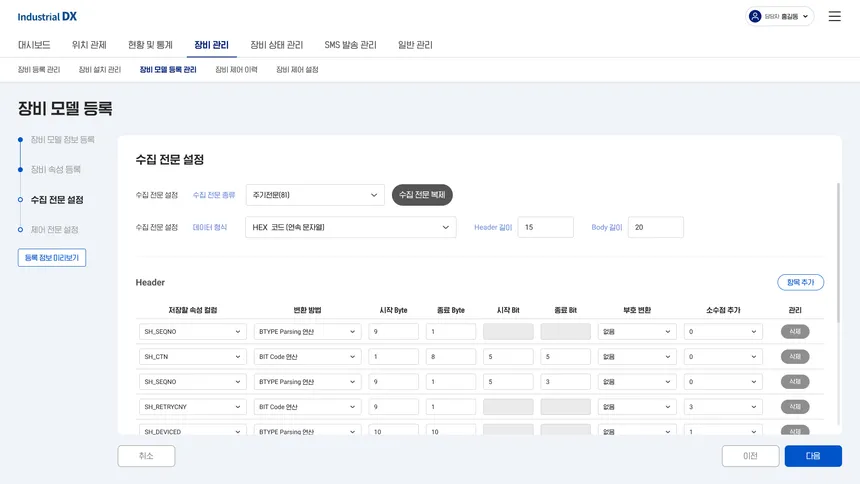This screenshot has height=484, width=860.
Task: Click 등록 정보 미리보기 button
Action: pyautogui.click(x=52, y=257)
